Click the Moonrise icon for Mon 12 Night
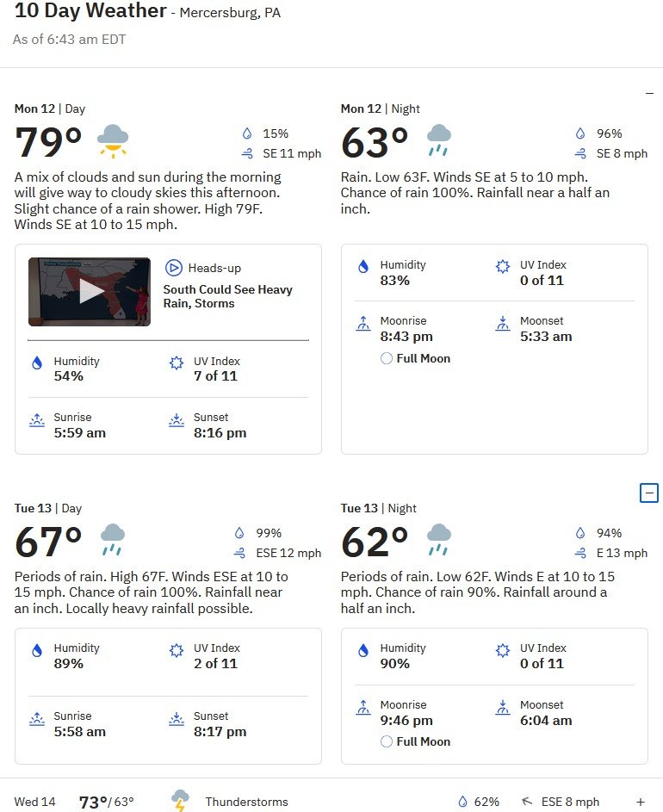The height and width of the screenshot is (812, 663). 363,324
